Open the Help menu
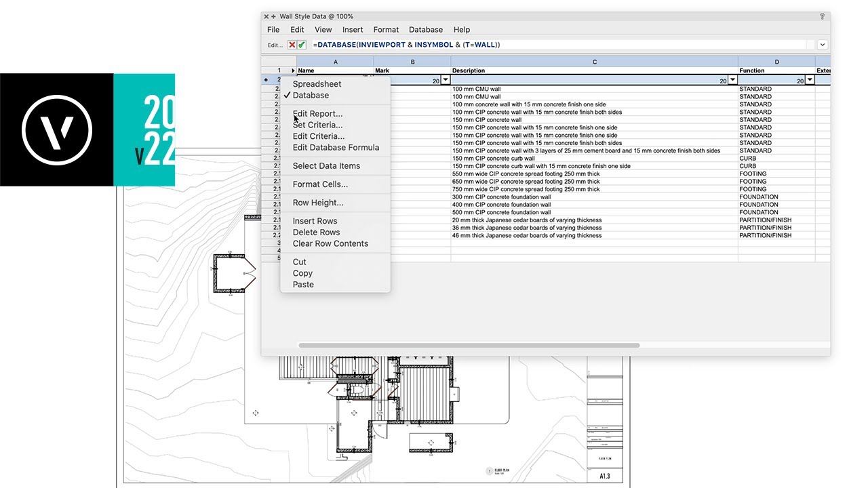The image size is (868, 488). pos(462,30)
